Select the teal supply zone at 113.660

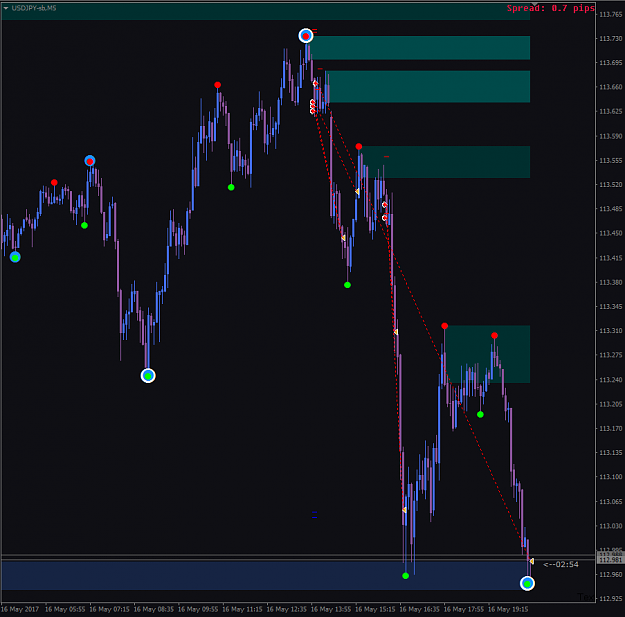click(x=427, y=87)
